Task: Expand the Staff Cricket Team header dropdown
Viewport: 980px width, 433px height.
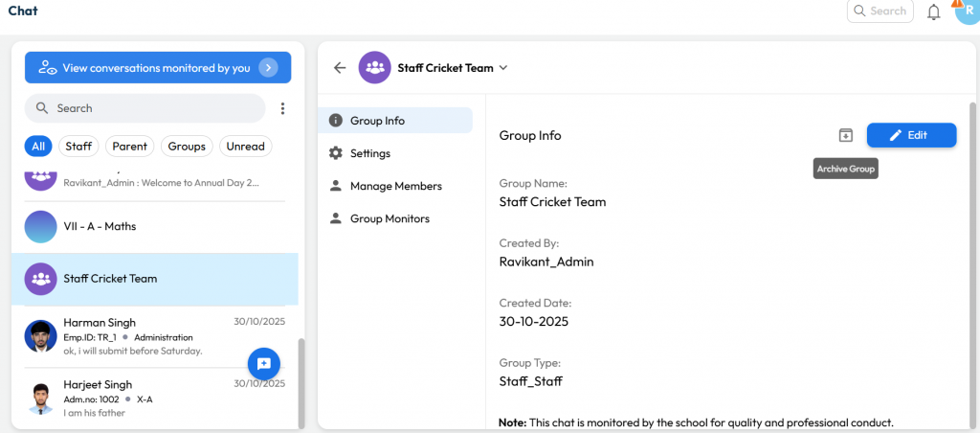Action: pos(503,68)
